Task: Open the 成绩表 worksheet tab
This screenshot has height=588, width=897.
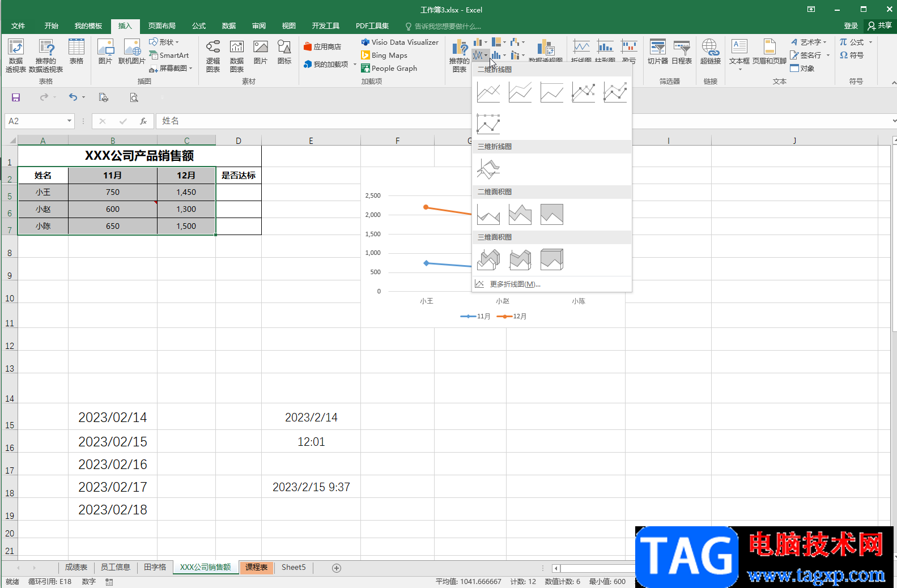Action: click(x=76, y=567)
